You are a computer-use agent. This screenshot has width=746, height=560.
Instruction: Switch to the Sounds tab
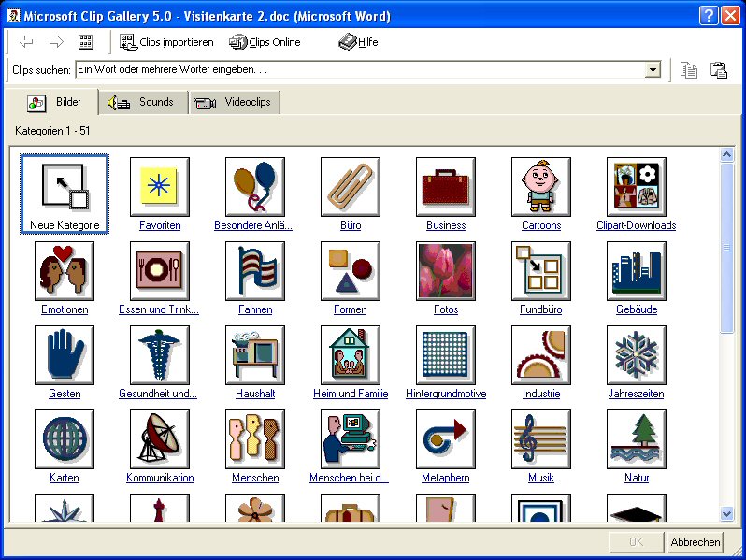[x=143, y=102]
